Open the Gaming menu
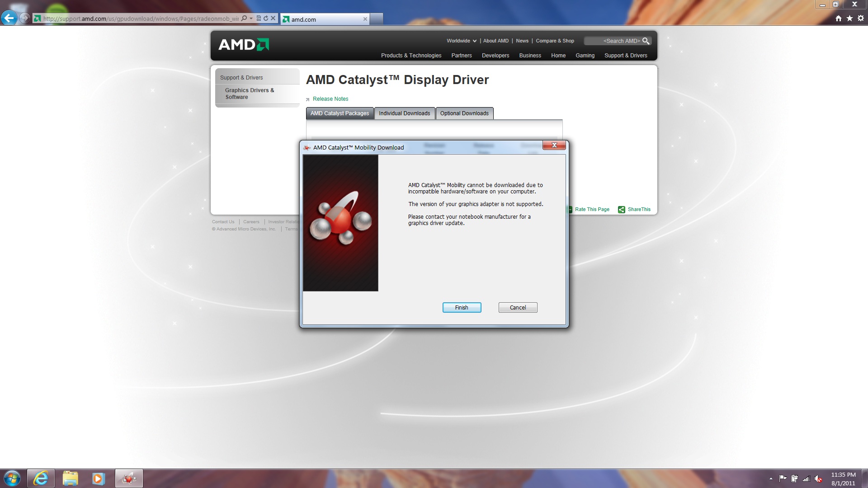 [585, 56]
